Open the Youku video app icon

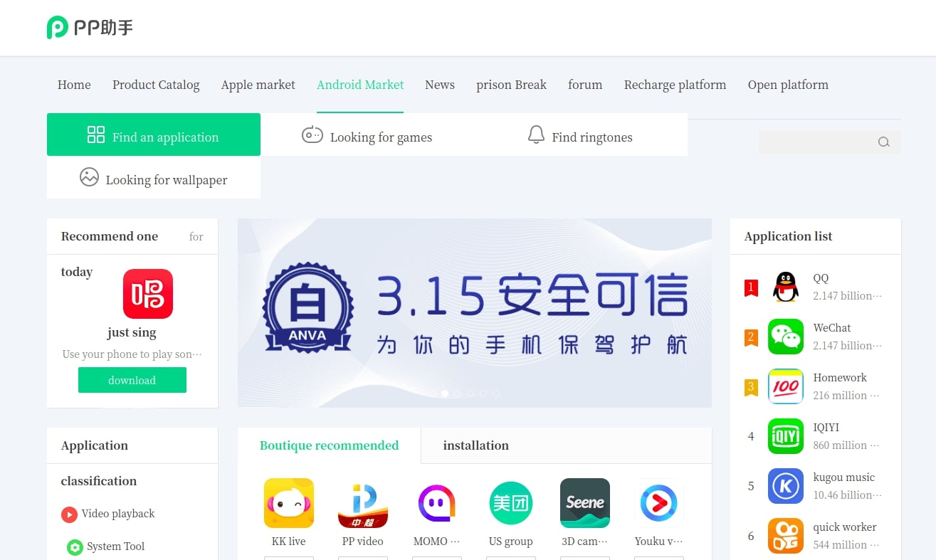pyautogui.click(x=659, y=503)
